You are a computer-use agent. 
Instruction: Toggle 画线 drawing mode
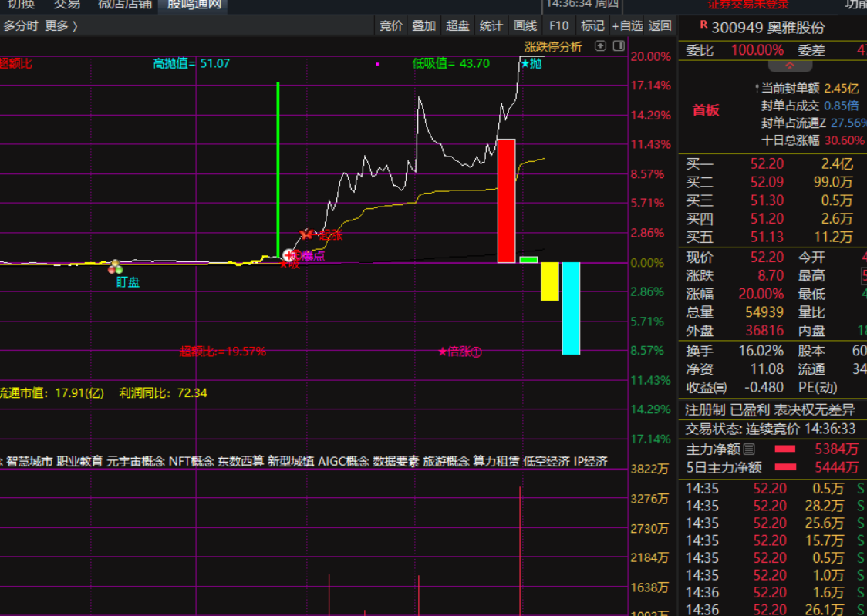pos(525,25)
